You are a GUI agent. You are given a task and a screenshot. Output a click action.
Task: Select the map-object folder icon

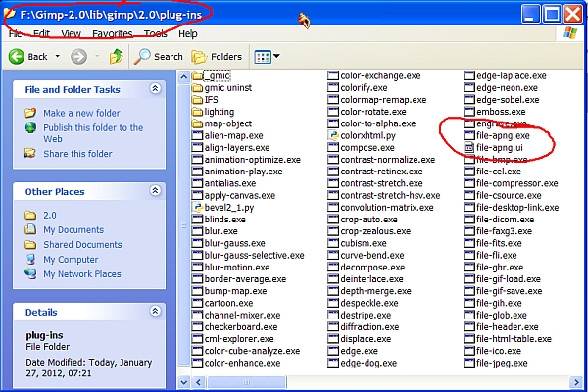coord(197,123)
